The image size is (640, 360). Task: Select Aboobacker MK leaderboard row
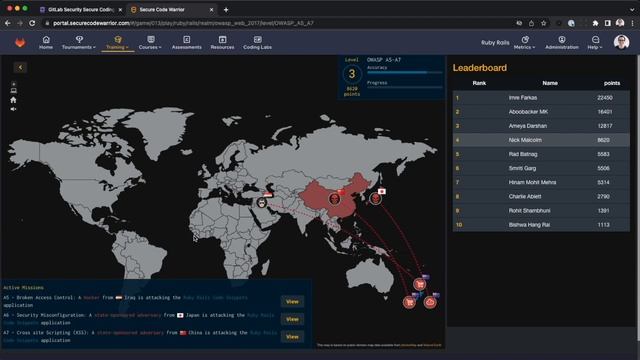(x=541, y=111)
